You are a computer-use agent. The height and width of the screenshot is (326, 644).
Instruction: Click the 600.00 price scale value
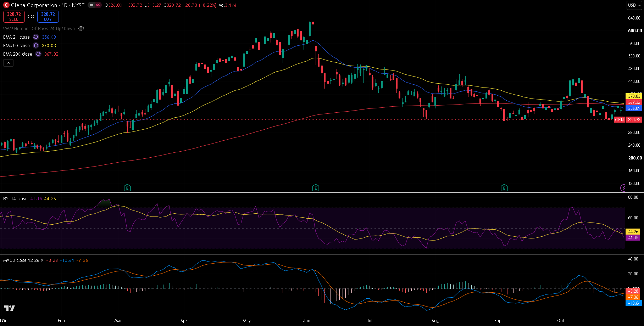pyautogui.click(x=635, y=31)
